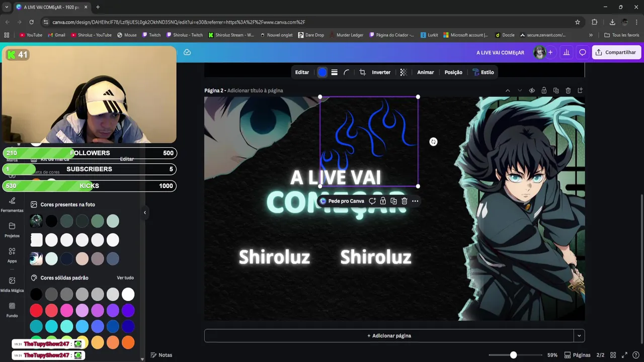Open the grid view icon
Viewport: 644px width, 362px height.
click(x=613, y=355)
